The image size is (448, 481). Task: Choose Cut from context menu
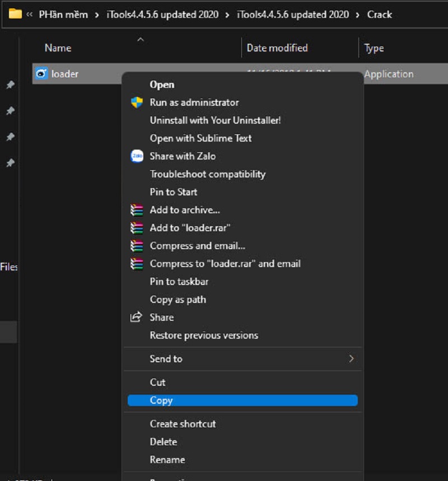click(157, 382)
